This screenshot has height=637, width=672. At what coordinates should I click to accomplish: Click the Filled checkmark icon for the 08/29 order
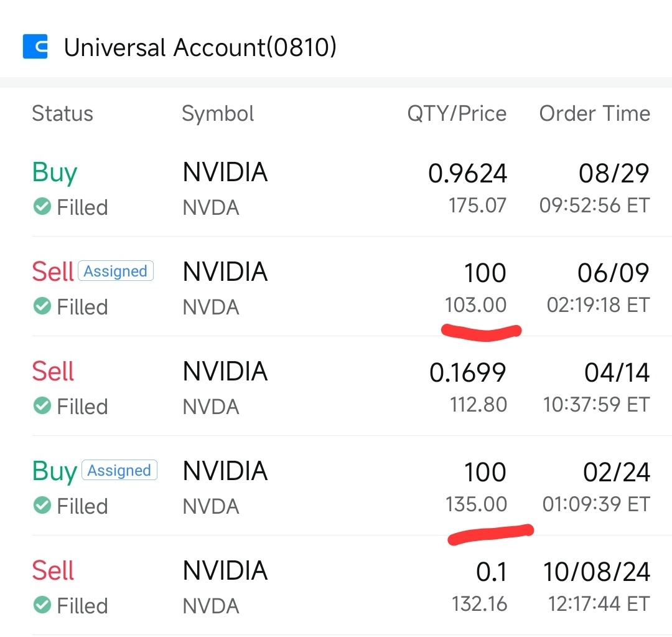(42, 206)
